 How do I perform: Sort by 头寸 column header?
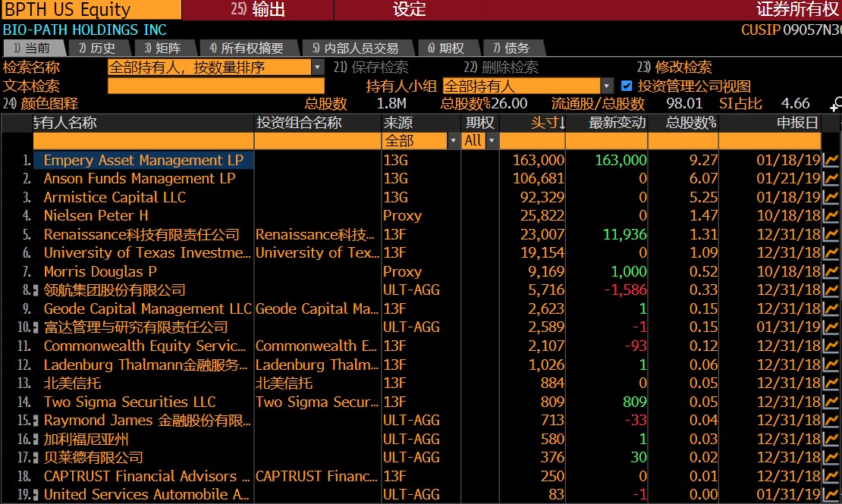pos(547,123)
